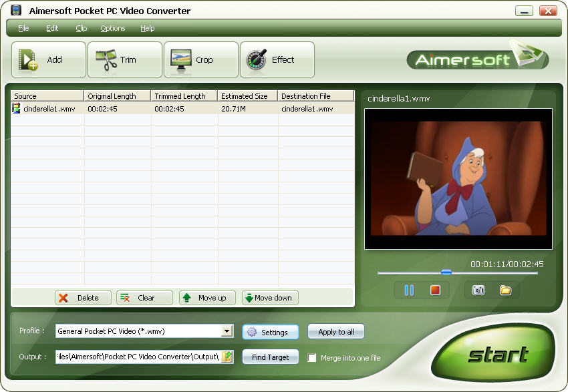Screen dimensions: 568x392
Task: Click the Add video button
Action: pyautogui.click(x=49, y=59)
